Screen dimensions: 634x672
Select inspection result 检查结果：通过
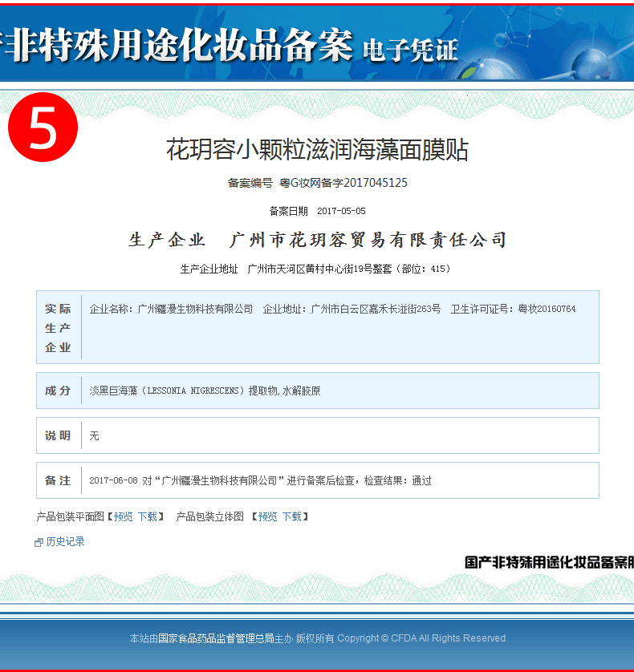point(397,480)
